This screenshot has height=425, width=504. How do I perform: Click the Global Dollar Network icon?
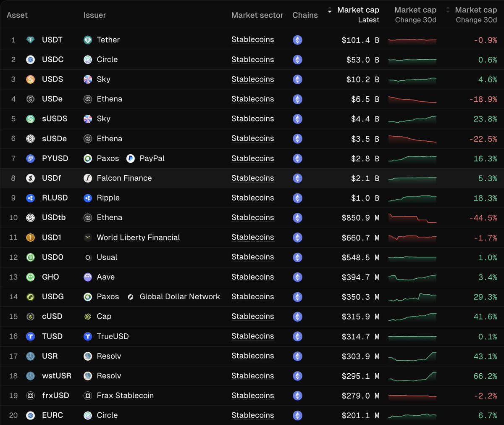coord(131,297)
